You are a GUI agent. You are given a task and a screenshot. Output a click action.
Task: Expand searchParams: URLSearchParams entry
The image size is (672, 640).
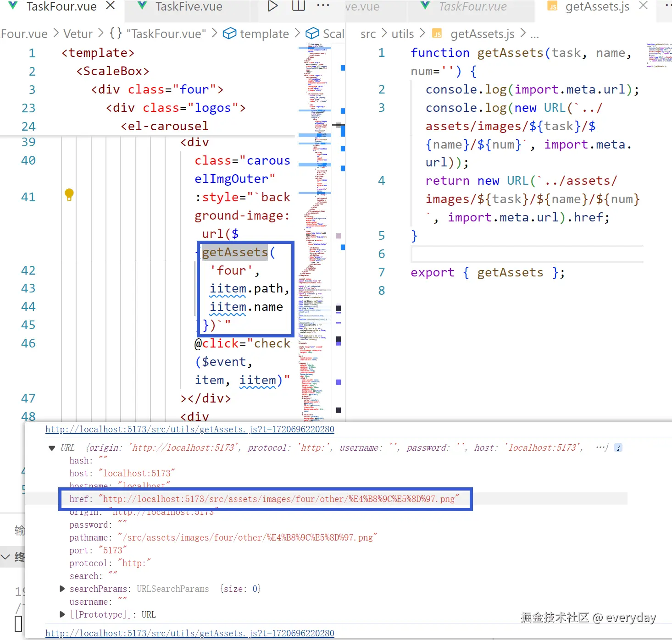click(62, 589)
